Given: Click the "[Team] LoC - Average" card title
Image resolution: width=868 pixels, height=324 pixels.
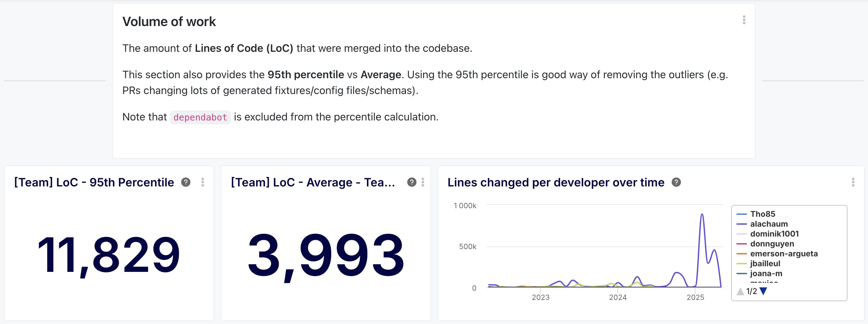Looking at the screenshot, I should pyautogui.click(x=313, y=182).
